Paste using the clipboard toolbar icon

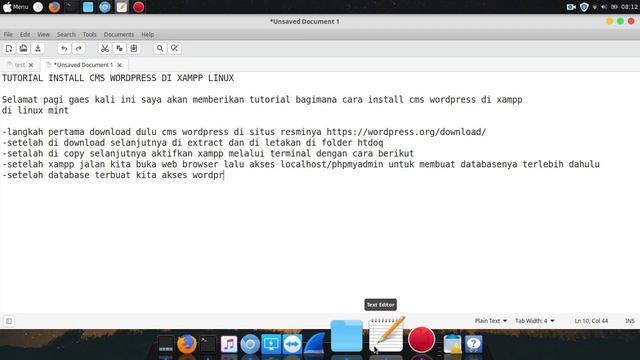(133, 49)
